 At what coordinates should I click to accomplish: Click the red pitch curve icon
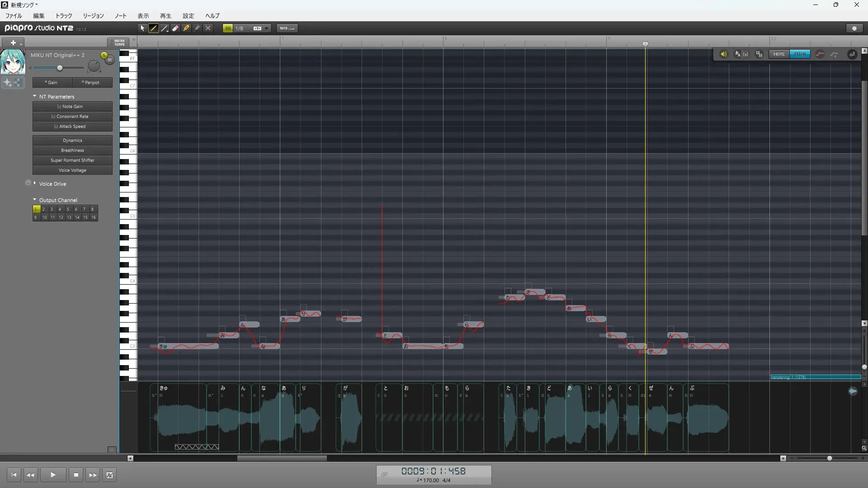click(x=820, y=54)
